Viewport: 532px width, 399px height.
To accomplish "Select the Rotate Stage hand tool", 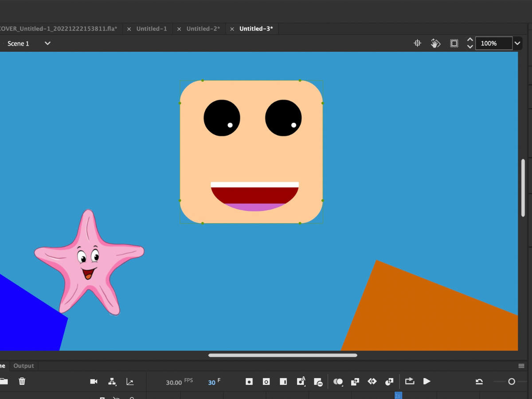I will [x=435, y=43].
